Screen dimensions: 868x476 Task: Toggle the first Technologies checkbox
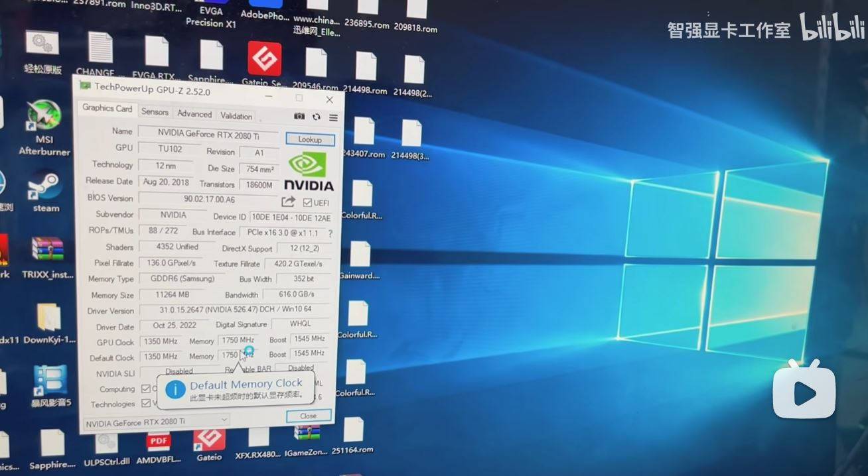click(146, 404)
